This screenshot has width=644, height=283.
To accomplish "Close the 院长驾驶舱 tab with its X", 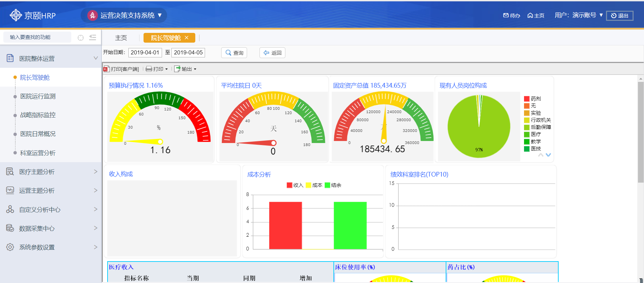I will pyautogui.click(x=187, y=38).
